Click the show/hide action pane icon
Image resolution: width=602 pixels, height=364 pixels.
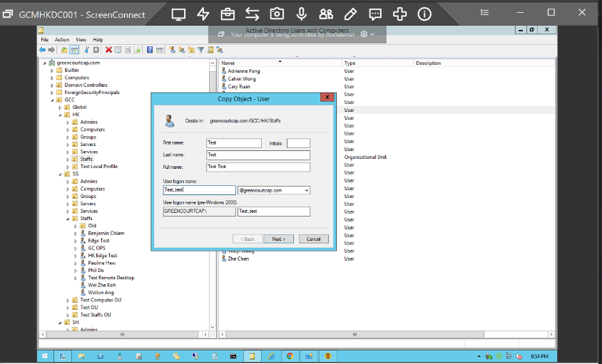click(x=159, y=50)
